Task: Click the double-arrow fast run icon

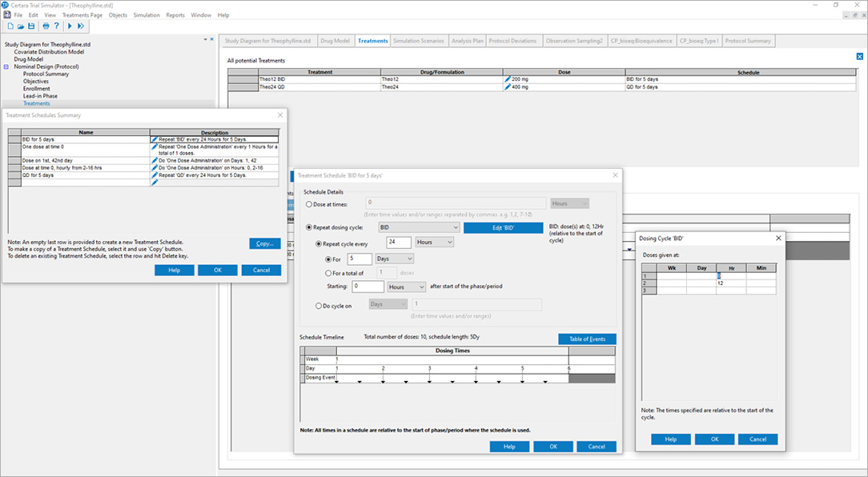Action: [x=81, y=26]
